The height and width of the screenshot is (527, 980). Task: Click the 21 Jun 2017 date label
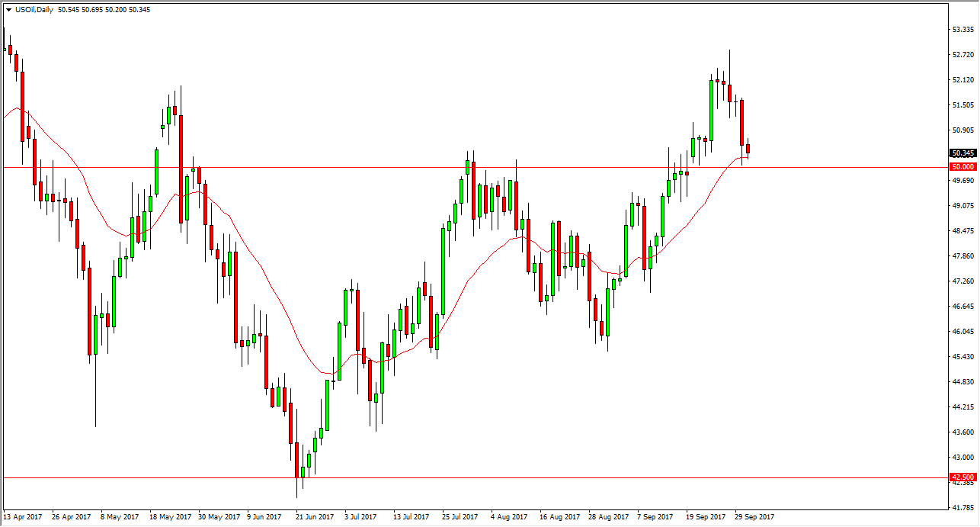click(314, 516)
